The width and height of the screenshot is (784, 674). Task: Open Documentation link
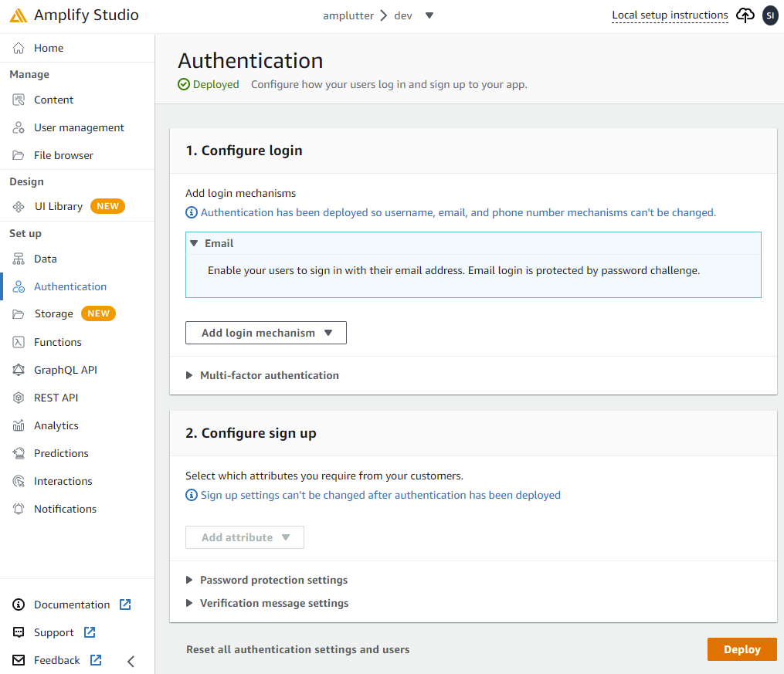72,605
